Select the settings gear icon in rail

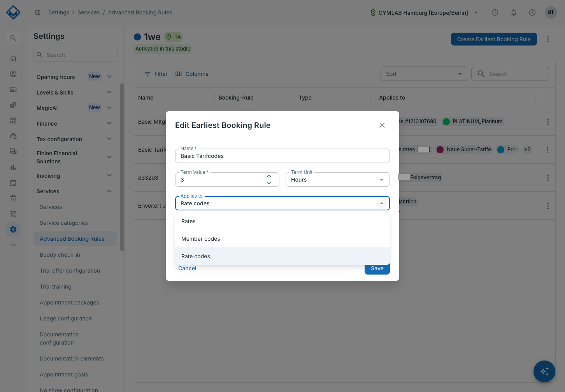[13, 229]
